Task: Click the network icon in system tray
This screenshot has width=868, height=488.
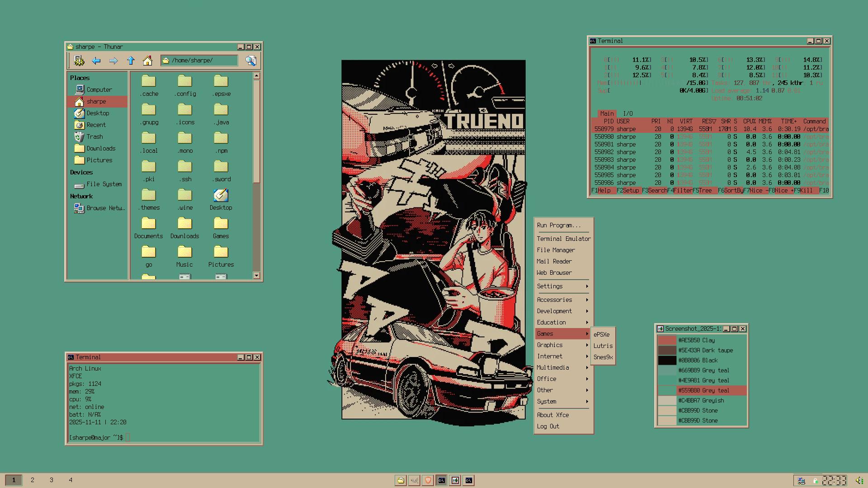Action: [x=801, y=480]
